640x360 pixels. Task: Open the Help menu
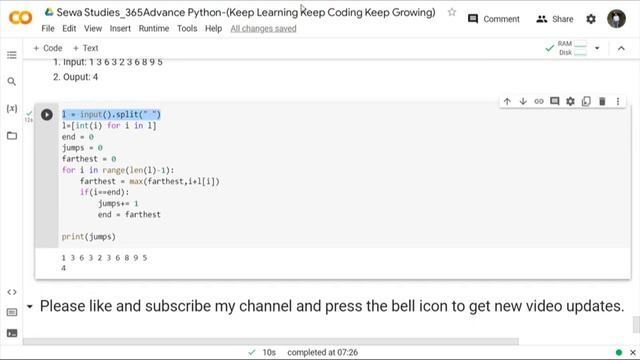click(x=213, y=29)
